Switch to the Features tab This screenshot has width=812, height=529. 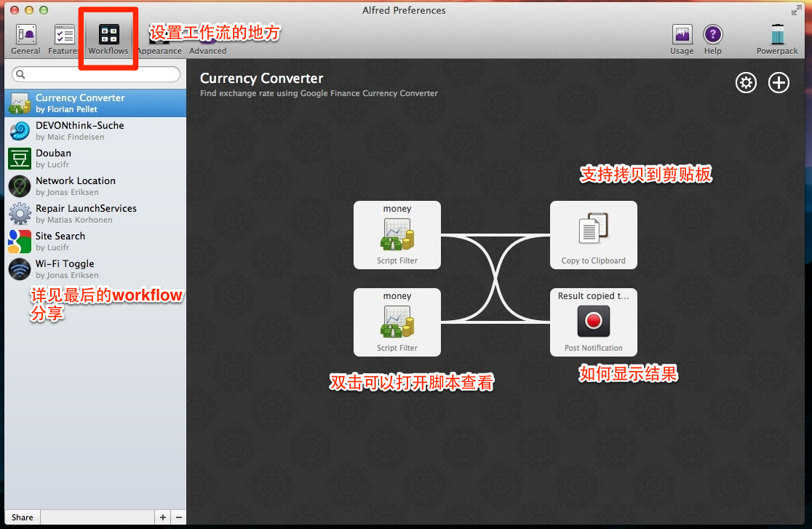64,39
